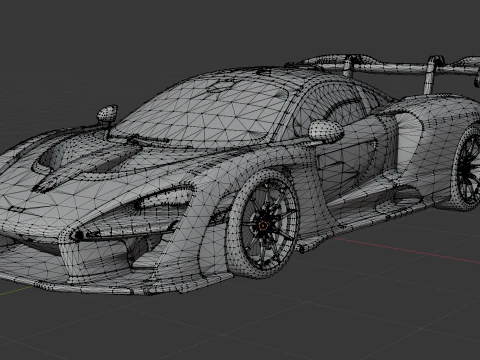Select the left side mirror beside the windshield
This screenshot has width=480, height=360.
click(x=107, y=114)
